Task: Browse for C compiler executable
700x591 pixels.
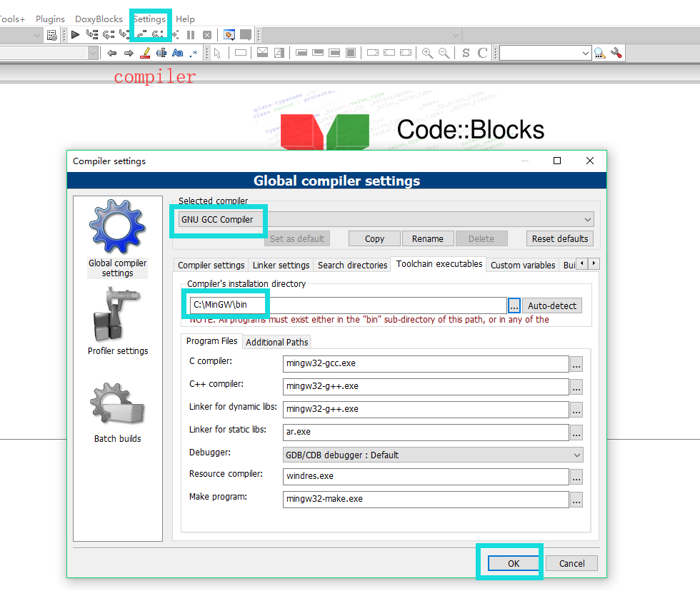Action: pyautogui.click(x=576, y=364)
